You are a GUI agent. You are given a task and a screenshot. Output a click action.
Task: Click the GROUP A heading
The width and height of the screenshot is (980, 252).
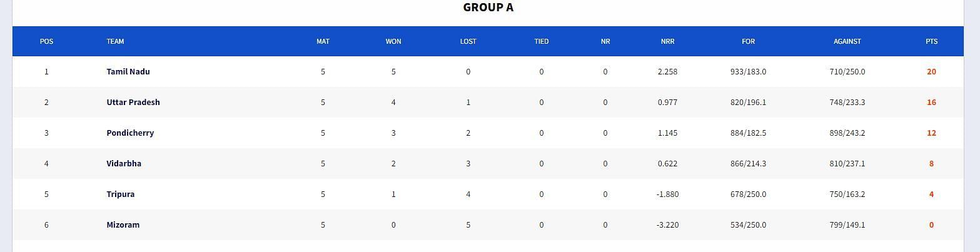[x=488, y=8]
